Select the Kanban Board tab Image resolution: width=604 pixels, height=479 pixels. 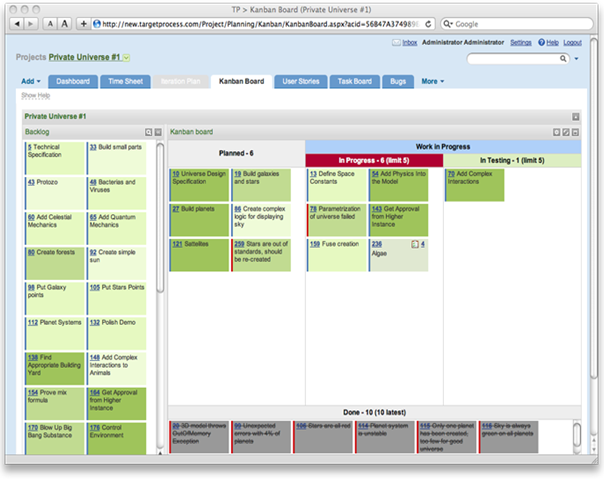click(242, 81)
